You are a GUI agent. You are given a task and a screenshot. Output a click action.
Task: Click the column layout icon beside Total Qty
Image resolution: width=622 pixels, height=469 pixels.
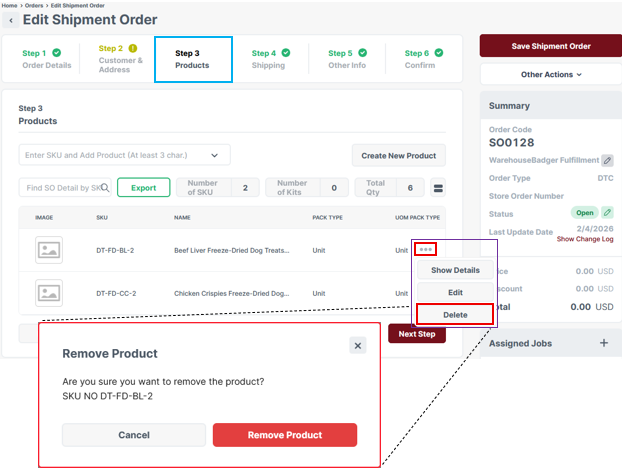point(438,188)
